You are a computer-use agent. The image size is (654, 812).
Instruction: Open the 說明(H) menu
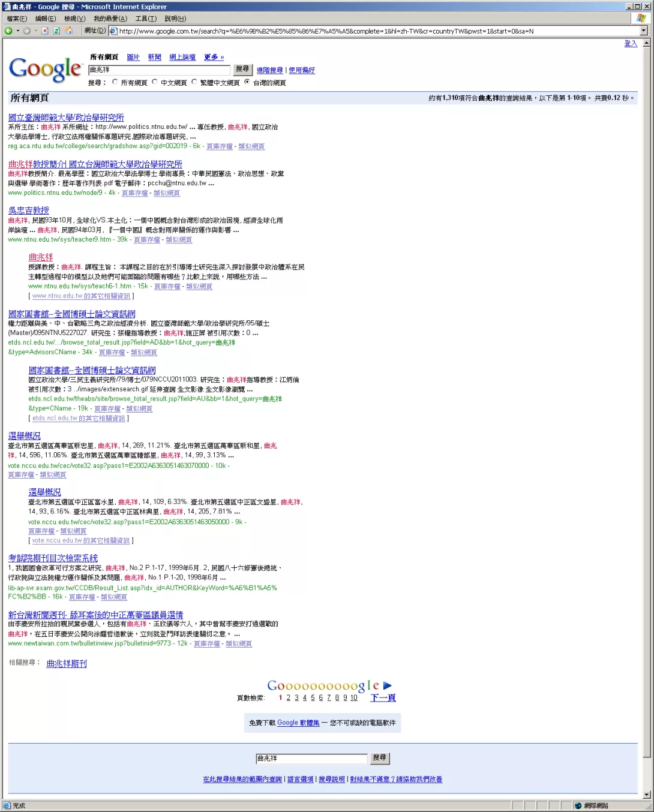pyautogui.click(x=175, y=19)
